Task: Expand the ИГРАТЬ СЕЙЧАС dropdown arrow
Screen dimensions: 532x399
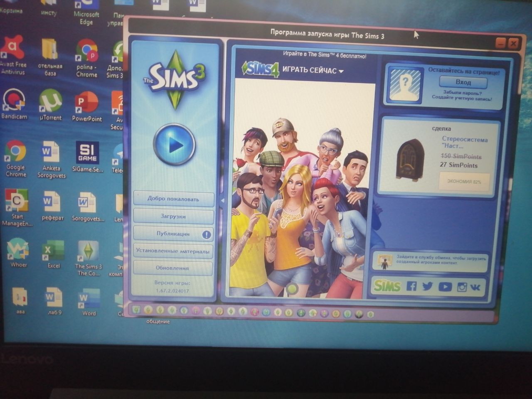Action: click(341, 71)
